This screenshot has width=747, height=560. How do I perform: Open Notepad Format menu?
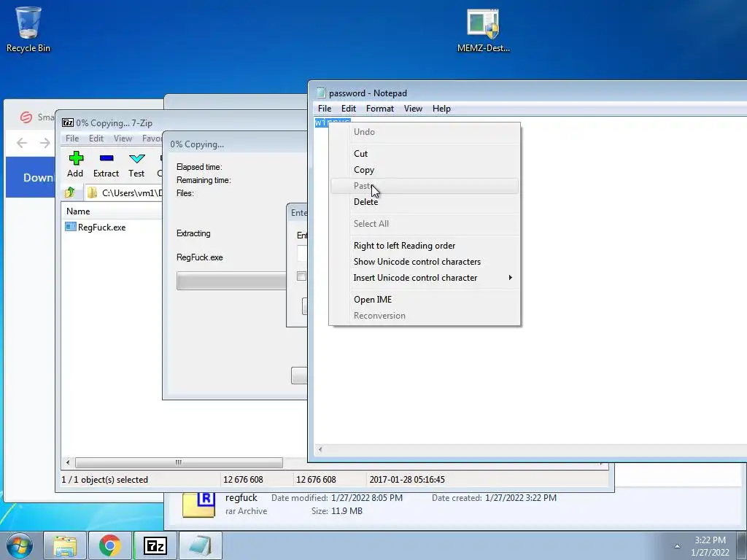click(379, 109)
